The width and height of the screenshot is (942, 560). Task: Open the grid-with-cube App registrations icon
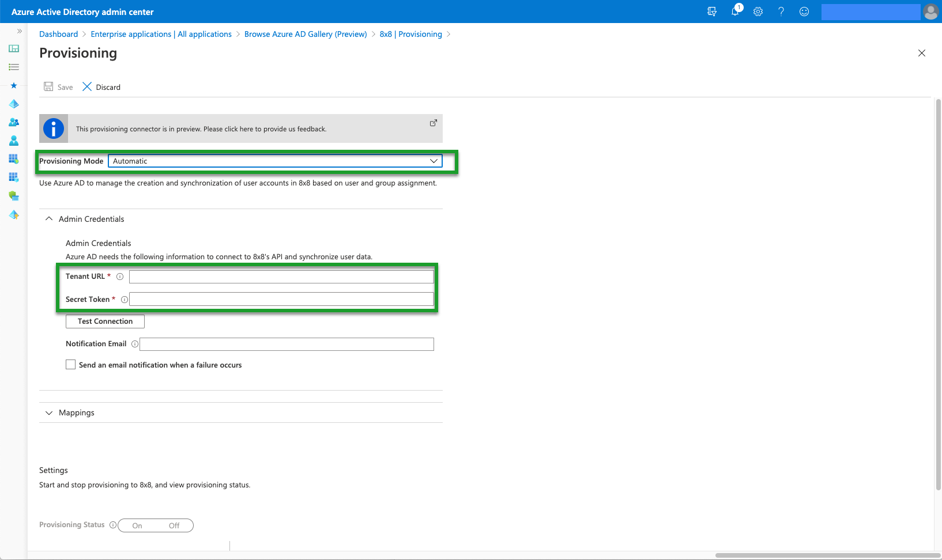tap(14, 177)
